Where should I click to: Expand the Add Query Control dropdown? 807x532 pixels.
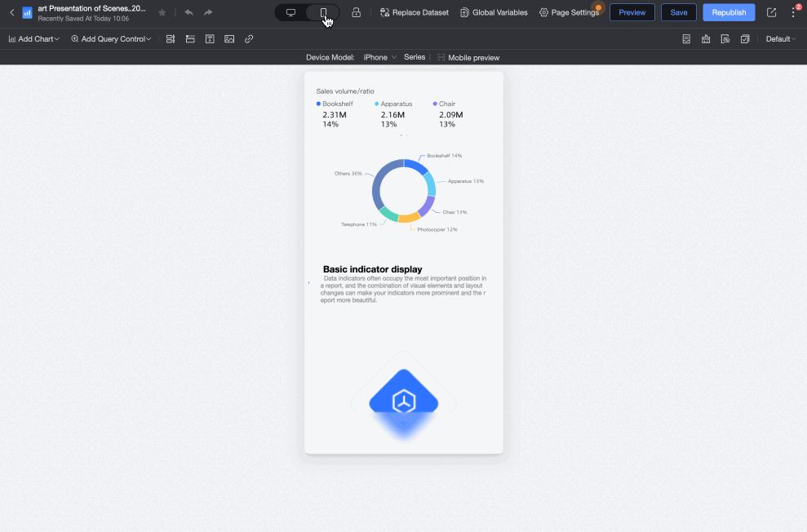pos(111,39)
